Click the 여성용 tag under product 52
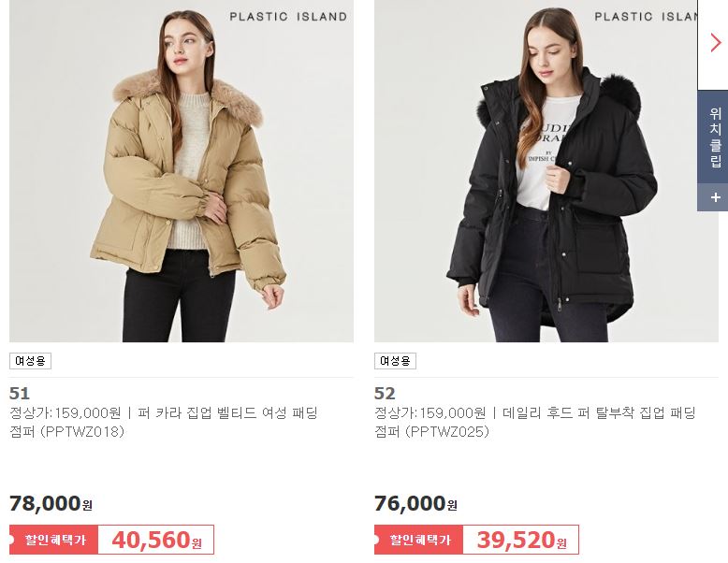This screenshot has width=728, height=563. click(x=395, y=361)
